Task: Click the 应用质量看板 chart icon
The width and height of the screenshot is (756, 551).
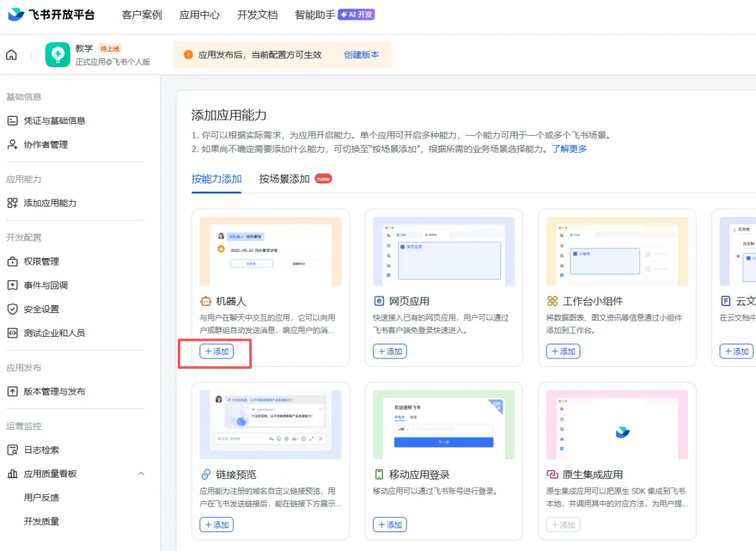Action: pyautogui.click(x=13, y=474)
